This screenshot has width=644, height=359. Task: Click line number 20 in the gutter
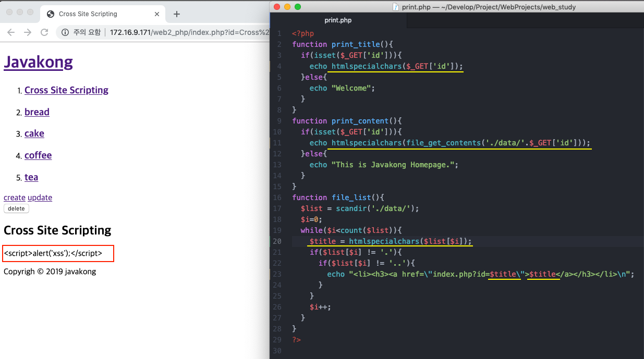tap(277, 241)
